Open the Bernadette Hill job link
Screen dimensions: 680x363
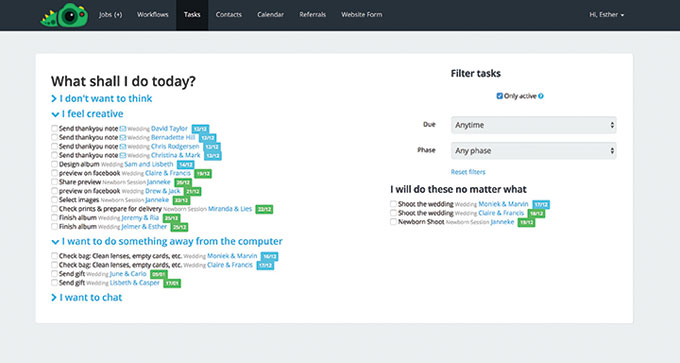click(173, 137)
